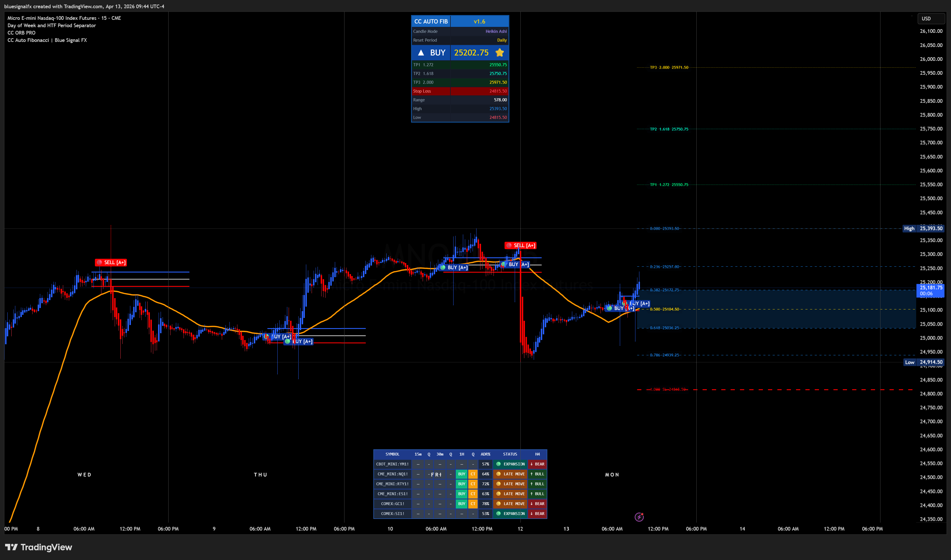
Task: Click the Day of Week and HTF Period Separator legend
Action: [x=52, y=26]
